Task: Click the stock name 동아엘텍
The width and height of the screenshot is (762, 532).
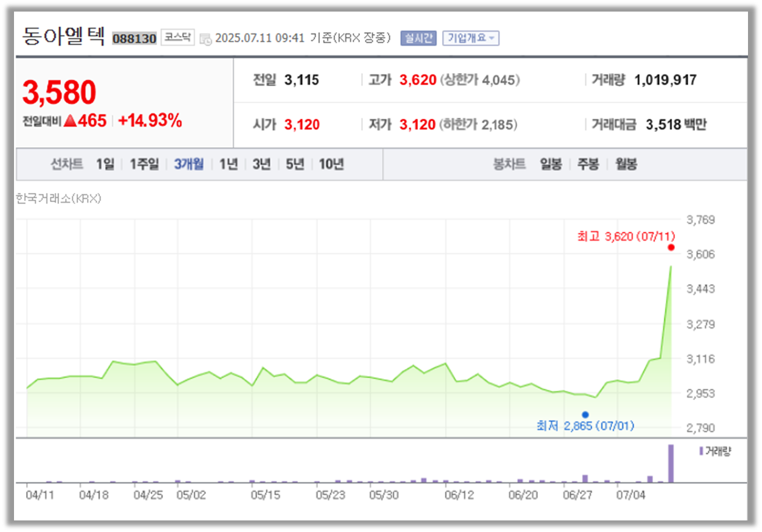Action: point(64,37)
